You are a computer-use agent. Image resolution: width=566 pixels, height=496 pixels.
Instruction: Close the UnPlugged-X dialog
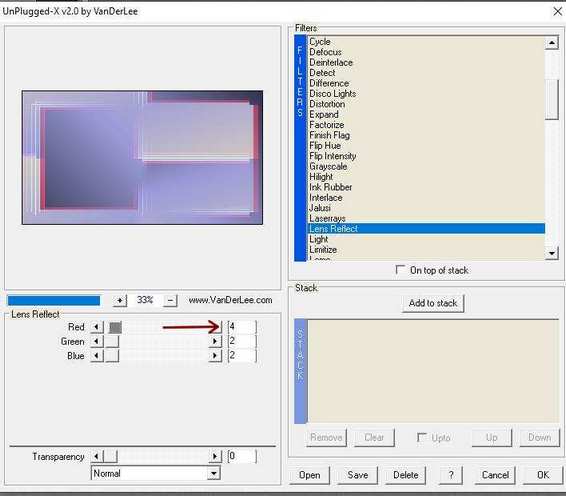(557, 12)
